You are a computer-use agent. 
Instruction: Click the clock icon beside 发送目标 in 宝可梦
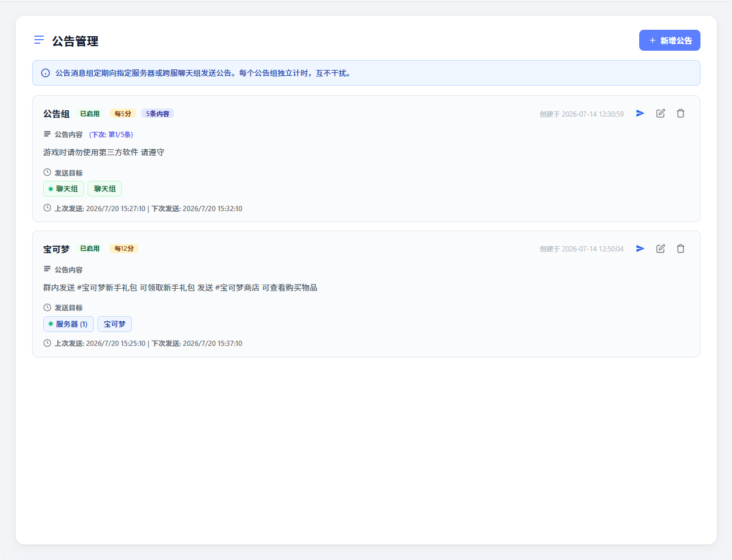[x=47, y=307]
